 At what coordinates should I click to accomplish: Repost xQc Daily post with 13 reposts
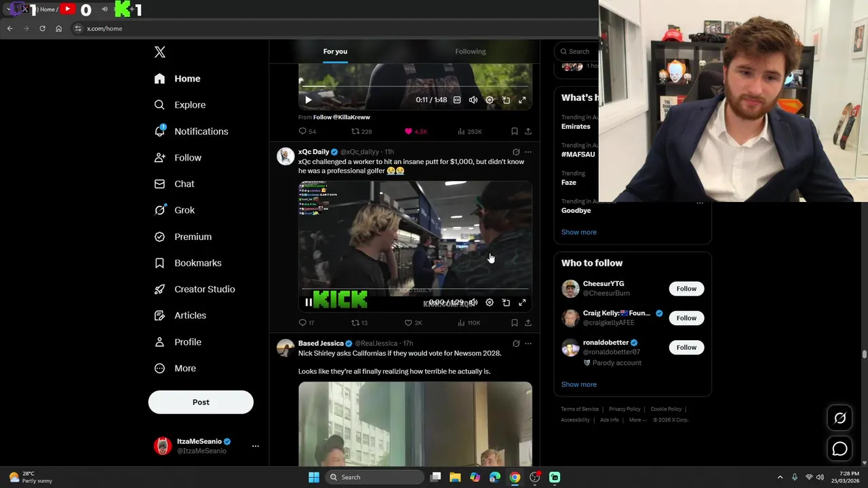click(359, 323)
